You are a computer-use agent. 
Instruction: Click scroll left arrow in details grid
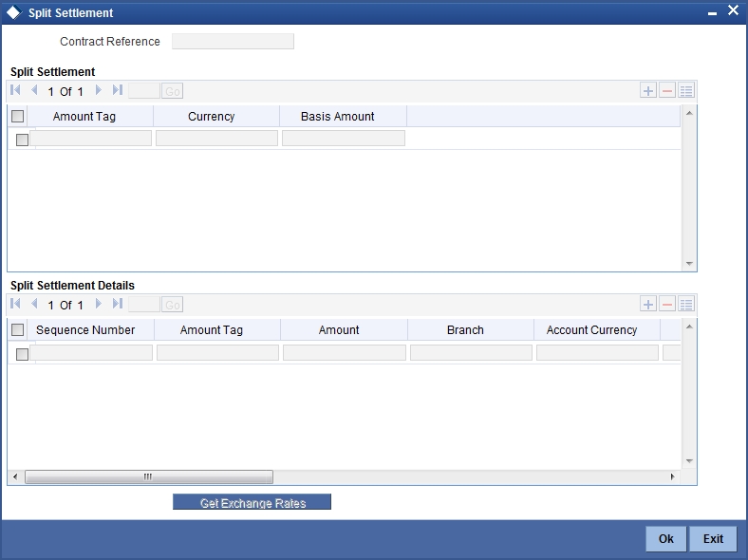pos(15,476)
